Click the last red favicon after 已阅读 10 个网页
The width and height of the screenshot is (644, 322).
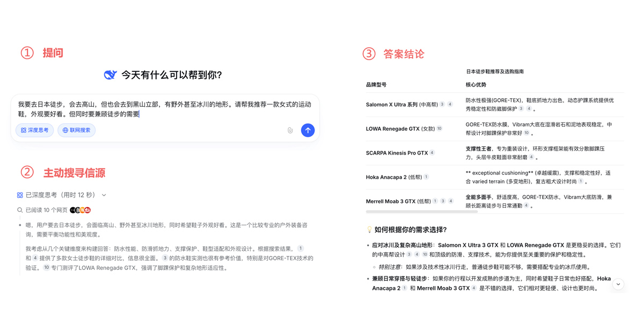point(88,209)
